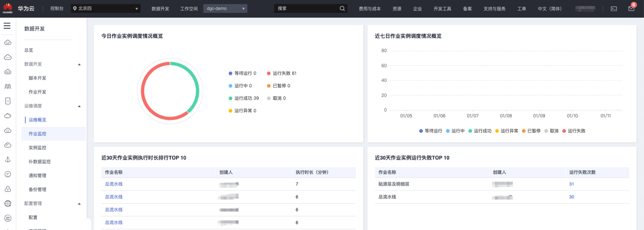Click the globe icon in left rail
Screen dimensions: 644x230
pyautogui.click(x=8, y=204)
